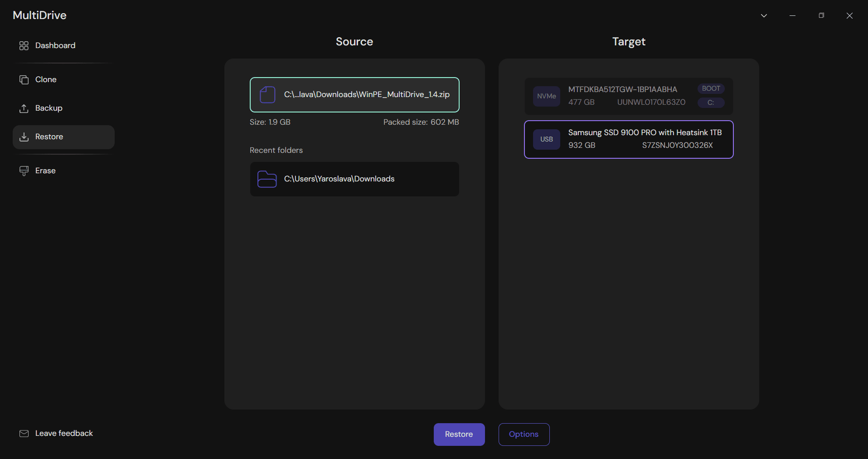This screenshot has width=868, height=459.
Task: Click the serial S7ZSNJ0Y300326X
Action: [x=677, y=145]
